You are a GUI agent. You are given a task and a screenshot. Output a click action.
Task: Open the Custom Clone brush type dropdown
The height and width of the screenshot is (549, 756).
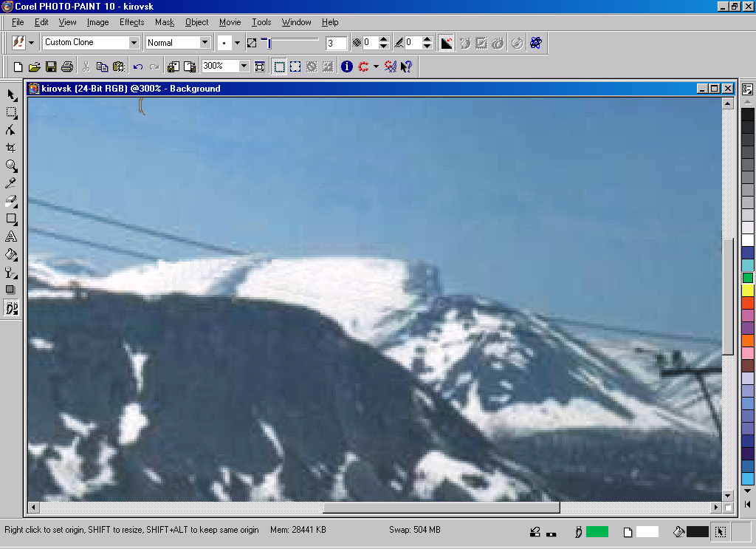point(134,43)
